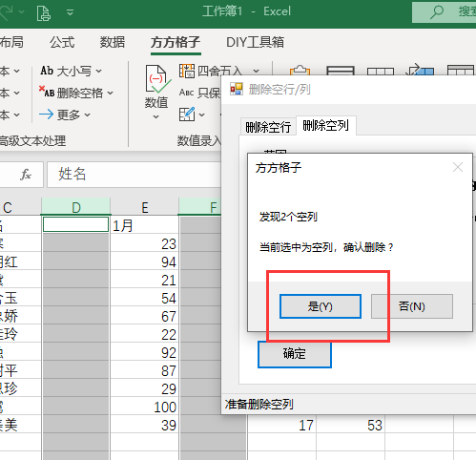Click the cell with value 87
The image size is (476, 460).
coord(144,370)
